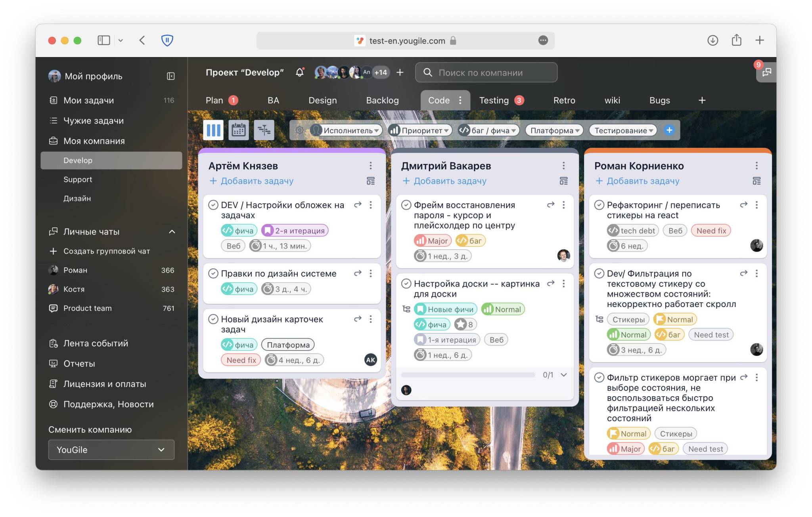
Task: Click Создать групповой чат
Action: (x=106, y=251)
